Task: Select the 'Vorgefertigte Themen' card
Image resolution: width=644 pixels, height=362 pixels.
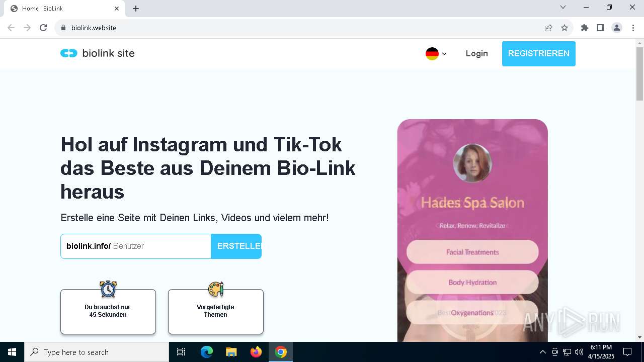Action: 216,312
